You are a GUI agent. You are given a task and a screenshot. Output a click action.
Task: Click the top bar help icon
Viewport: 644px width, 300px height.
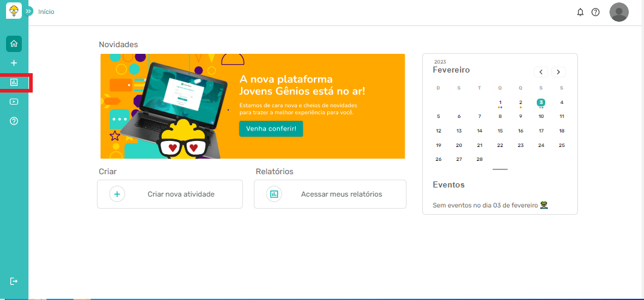596,12
